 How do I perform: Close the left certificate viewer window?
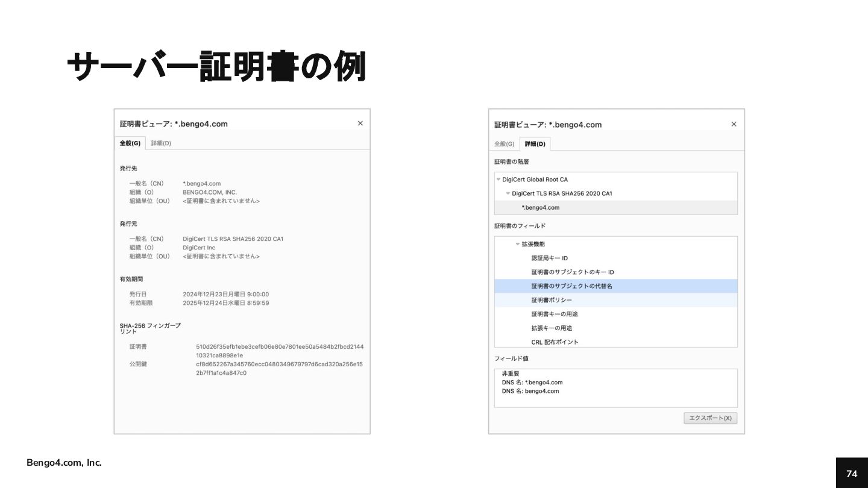(x=360, y=124)
